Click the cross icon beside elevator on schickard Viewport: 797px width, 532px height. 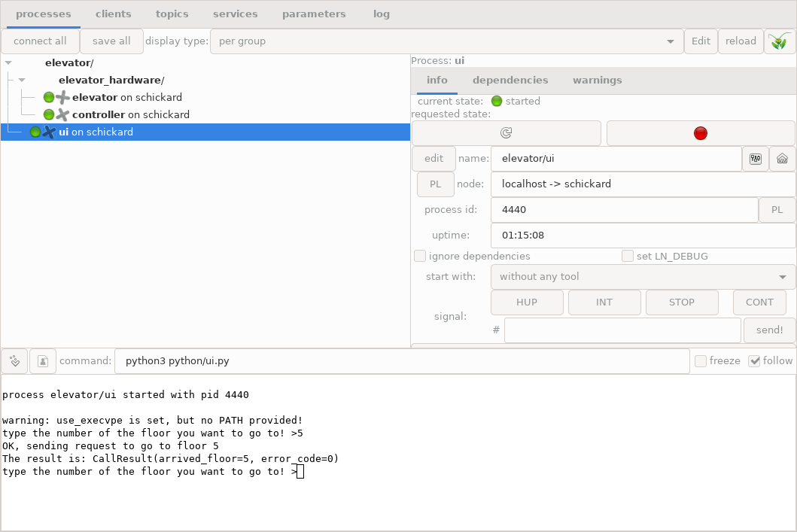[62, 98]
